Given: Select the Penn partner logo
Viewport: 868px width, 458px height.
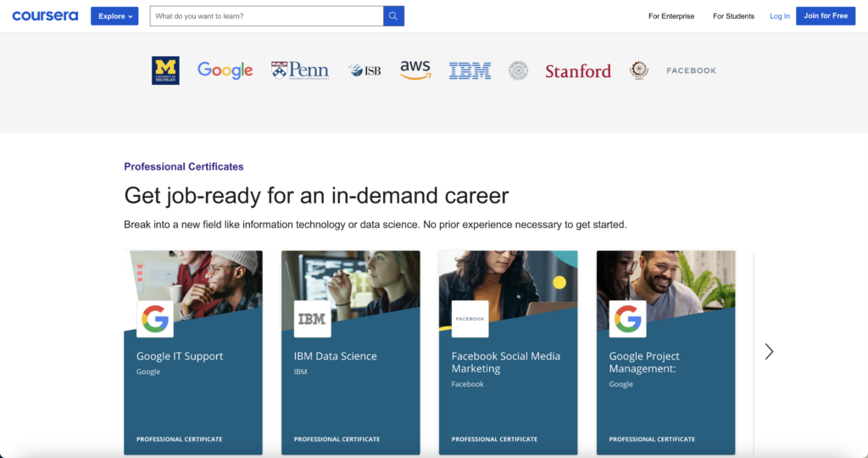Looking at the screenshot, I should (x=300, y=70).
